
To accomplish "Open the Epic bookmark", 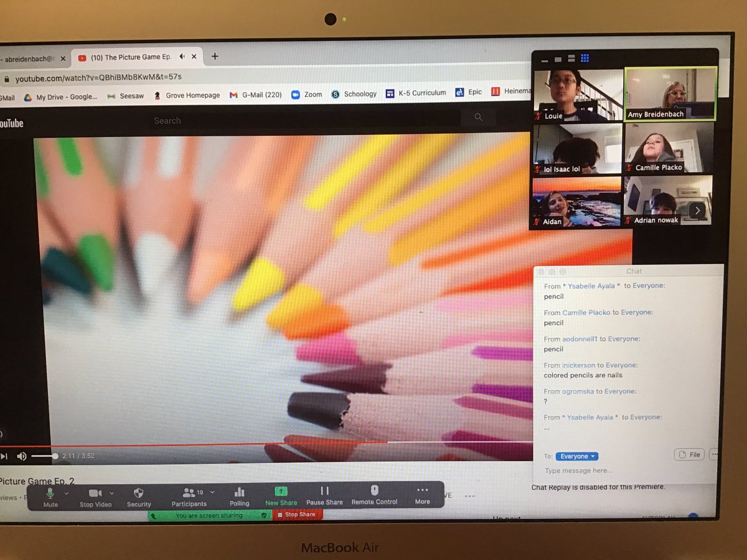I will (469, 92).
